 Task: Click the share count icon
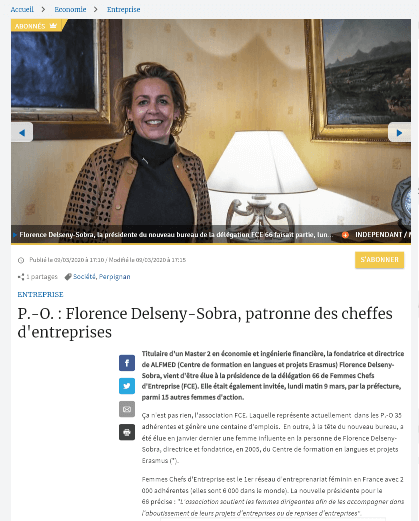(x=21, y=277)
